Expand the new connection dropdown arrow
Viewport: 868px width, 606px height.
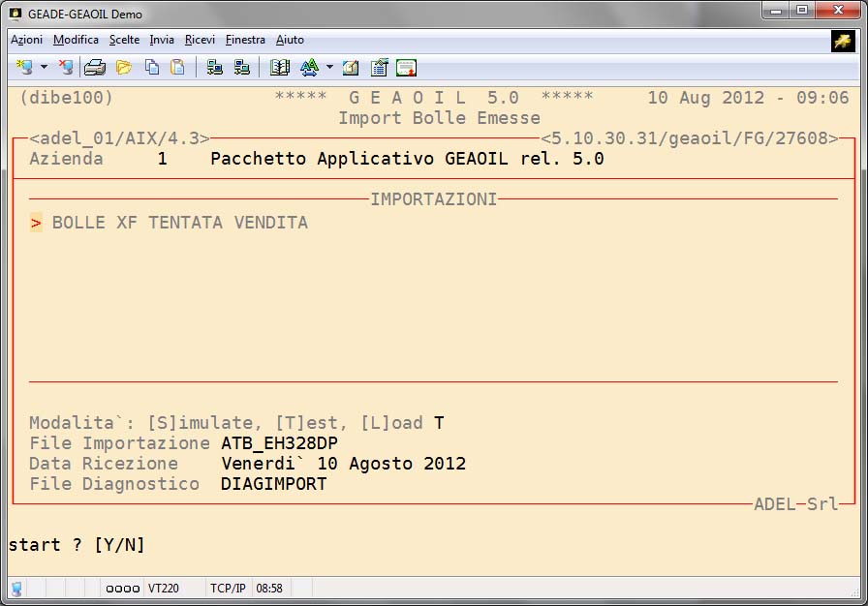tap(44, 67)
